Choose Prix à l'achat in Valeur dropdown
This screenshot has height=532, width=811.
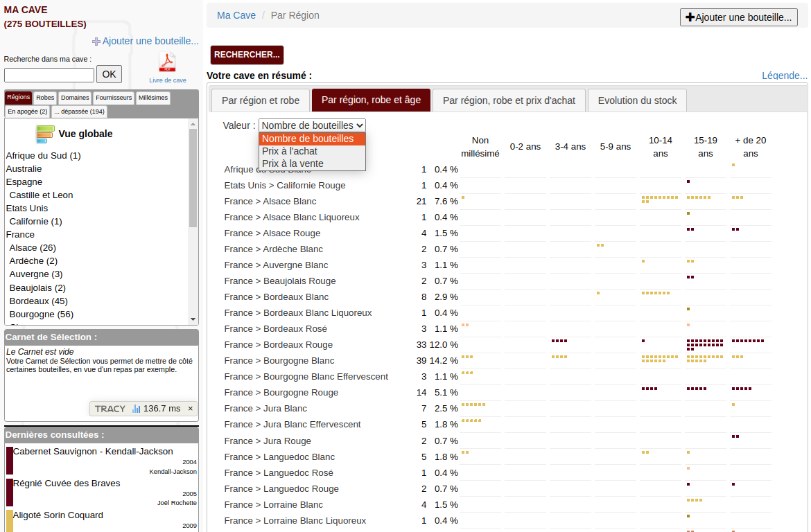pos(290,151)
